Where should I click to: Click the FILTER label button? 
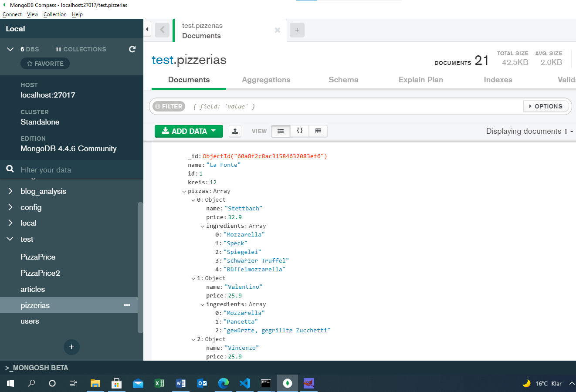pyautogui.click(x=169, y=106)
